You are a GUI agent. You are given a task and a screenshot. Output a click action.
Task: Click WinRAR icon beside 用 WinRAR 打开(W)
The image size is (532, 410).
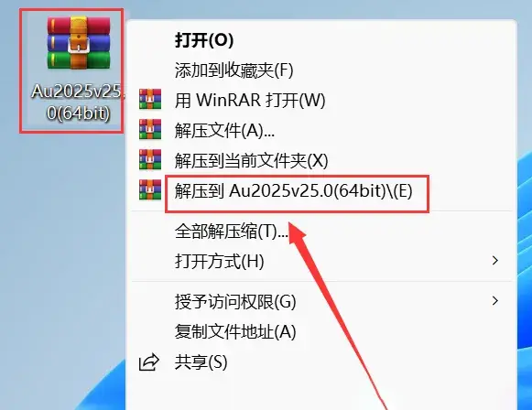tap(150, 99)
